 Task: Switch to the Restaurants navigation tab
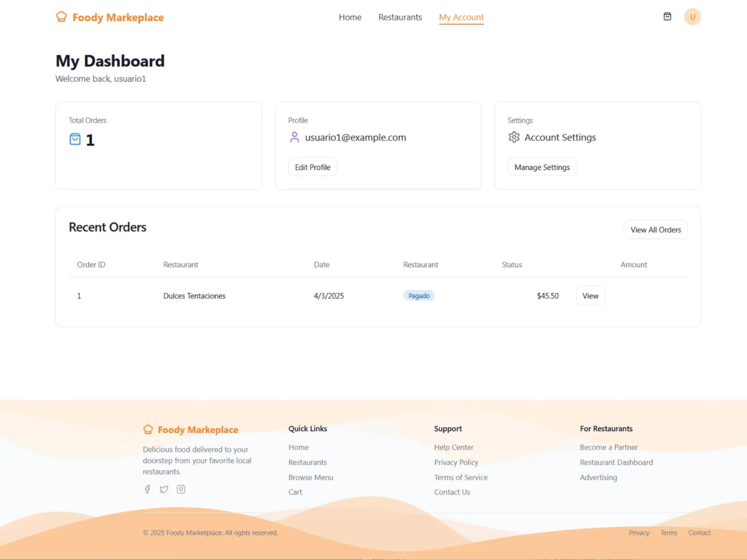(x=400, y=17)
